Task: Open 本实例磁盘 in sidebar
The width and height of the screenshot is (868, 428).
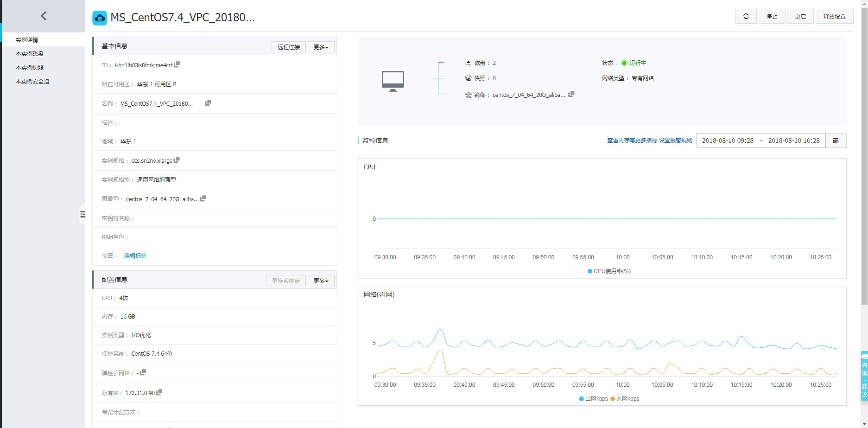Action: click(x=30, y=54)
